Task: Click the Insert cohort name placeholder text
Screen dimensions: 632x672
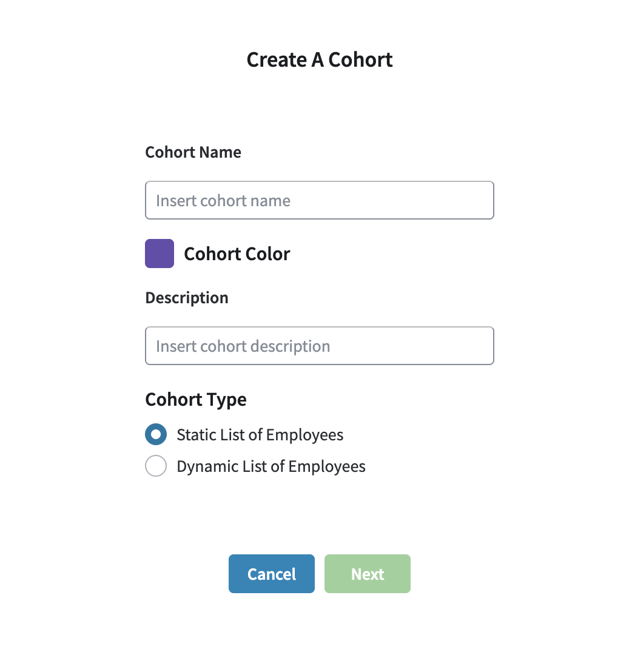Action: (x=223, y=201)
